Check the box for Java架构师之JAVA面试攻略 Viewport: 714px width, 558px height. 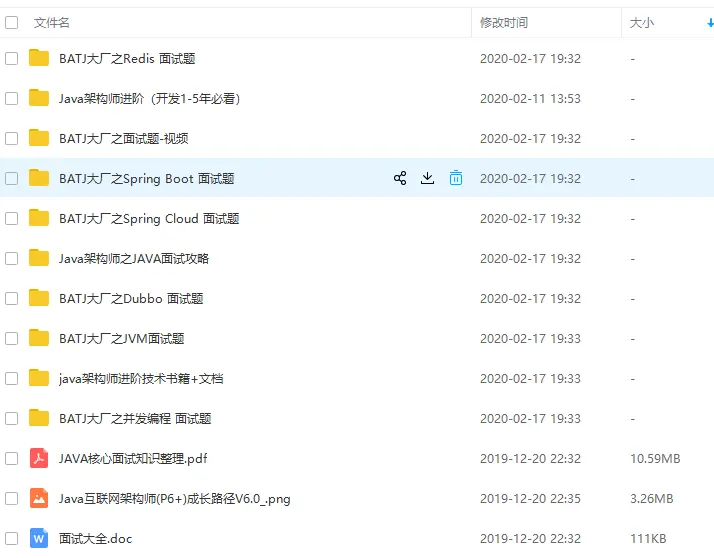point(11,258)
